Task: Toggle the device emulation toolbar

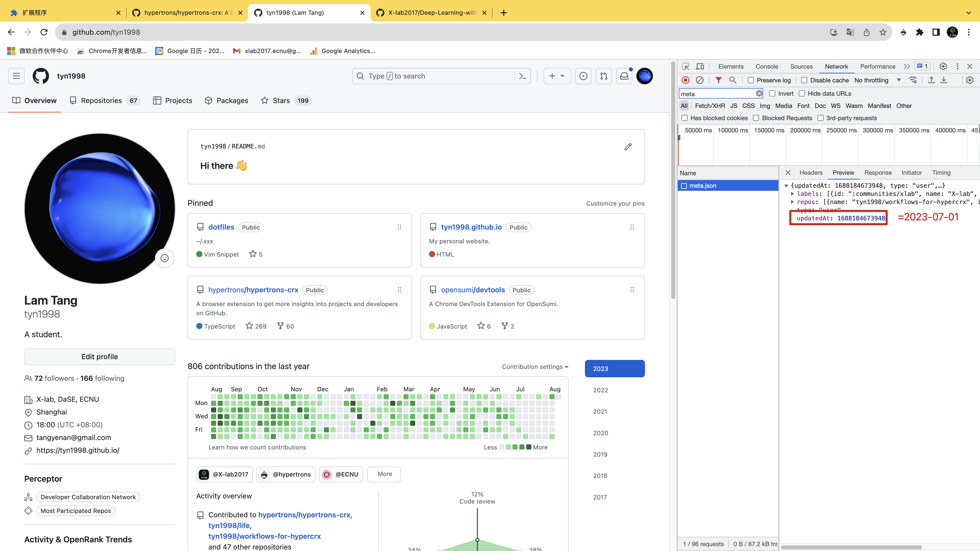Action: [700, 66]
